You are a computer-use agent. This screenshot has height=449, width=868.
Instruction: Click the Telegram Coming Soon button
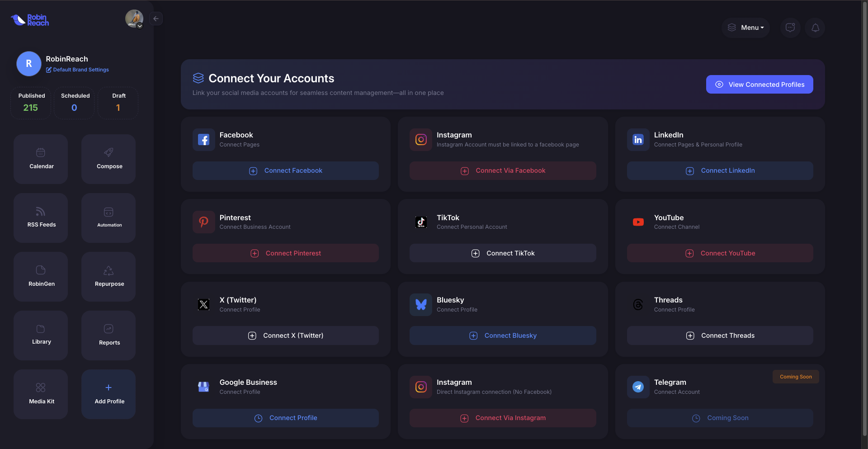[720, 418]
